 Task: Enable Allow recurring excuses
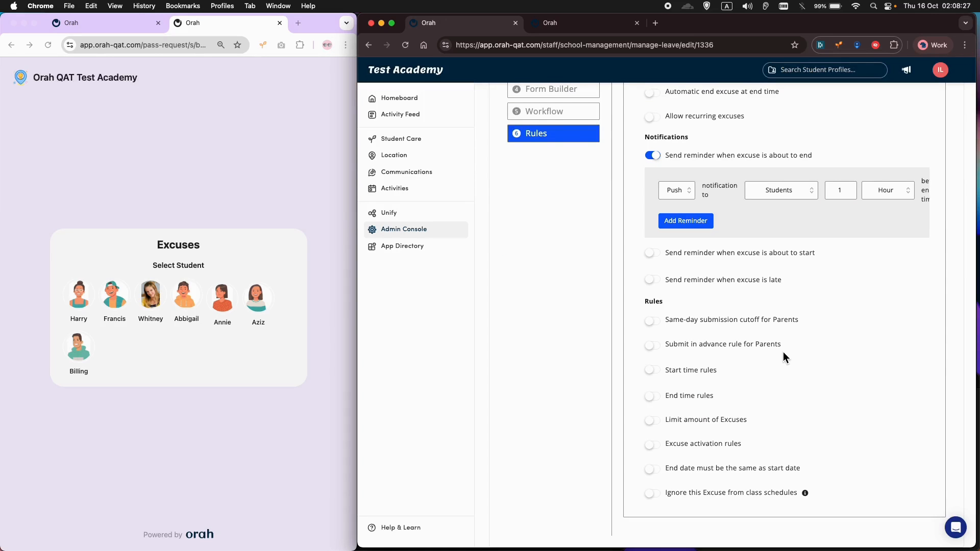(652, 117)
